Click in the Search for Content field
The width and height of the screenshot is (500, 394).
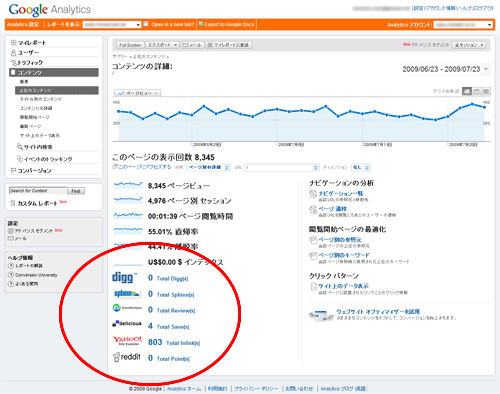tap(37, 191)
